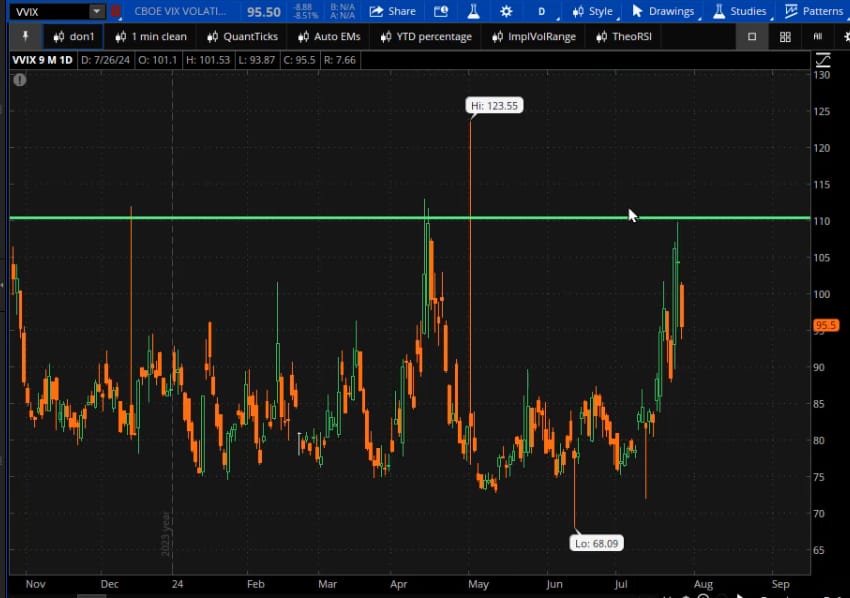Open the Style menu
This screenshot has width=850, height=598.
tap(593, 11)
